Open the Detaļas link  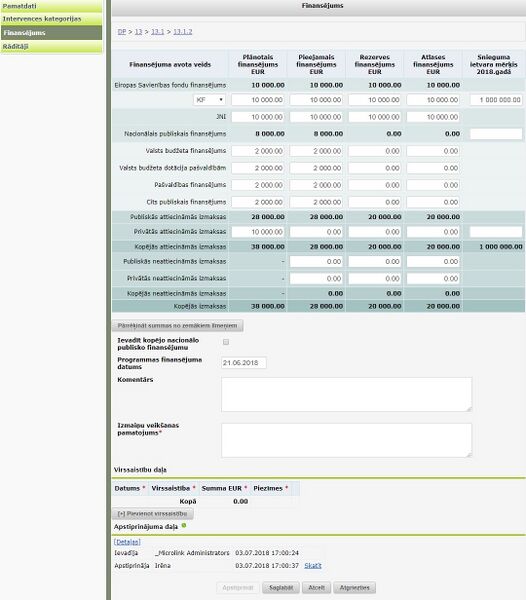127,542
